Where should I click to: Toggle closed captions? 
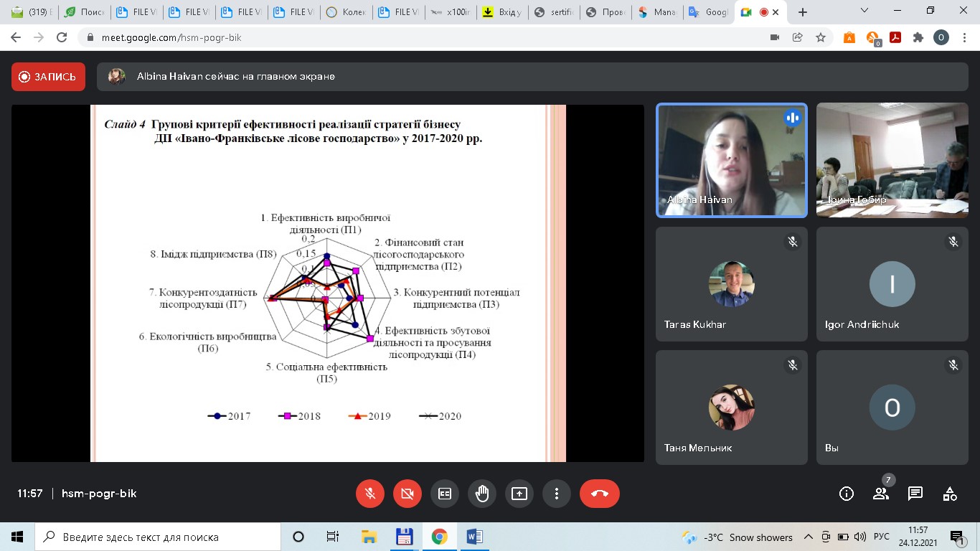coord(445,494)
